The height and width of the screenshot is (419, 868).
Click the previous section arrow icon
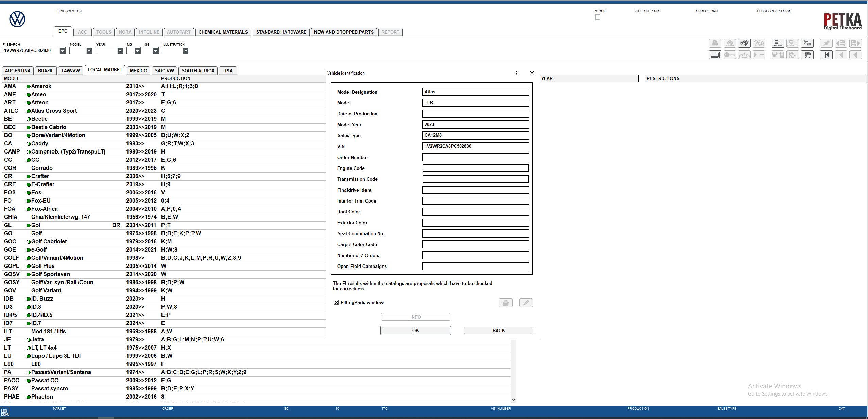click(841, 55)
